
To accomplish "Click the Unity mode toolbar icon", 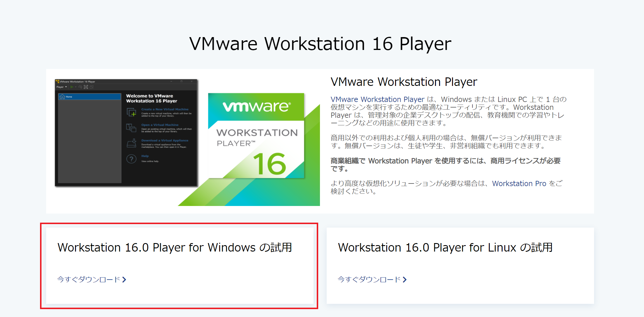I will click(91, 87).
